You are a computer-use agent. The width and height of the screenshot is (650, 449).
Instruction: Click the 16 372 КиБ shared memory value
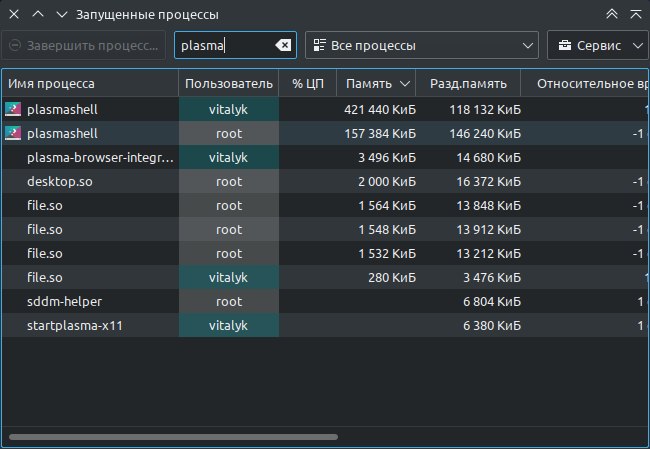489,182
